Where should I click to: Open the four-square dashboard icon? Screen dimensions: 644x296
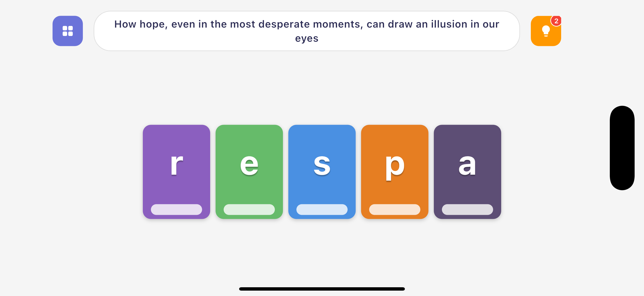click(x=68, y=31)
